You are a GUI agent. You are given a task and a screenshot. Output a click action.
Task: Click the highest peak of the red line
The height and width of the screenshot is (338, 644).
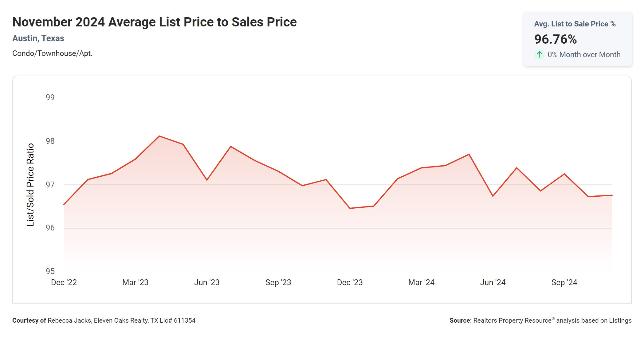(159, 136)
